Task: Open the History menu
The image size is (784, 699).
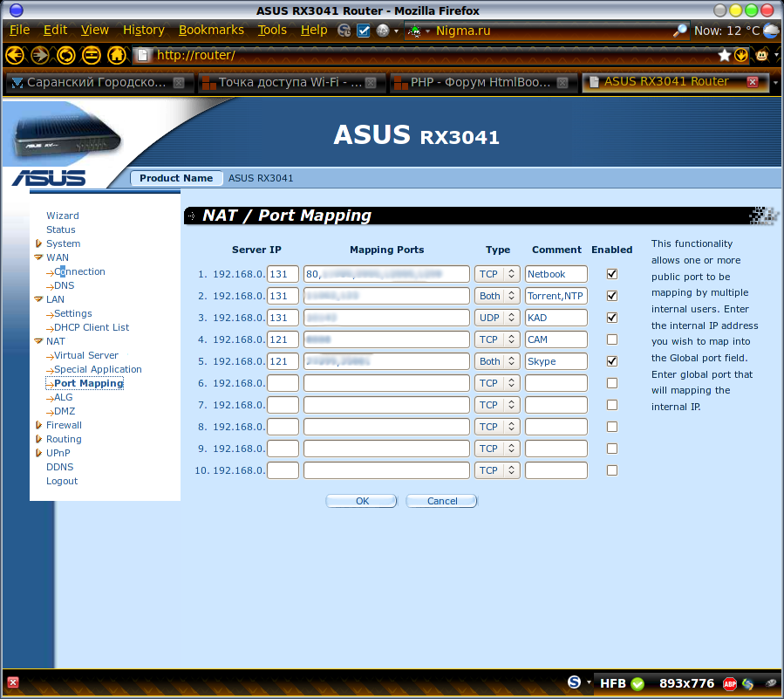Action: [x=144, y=31]
